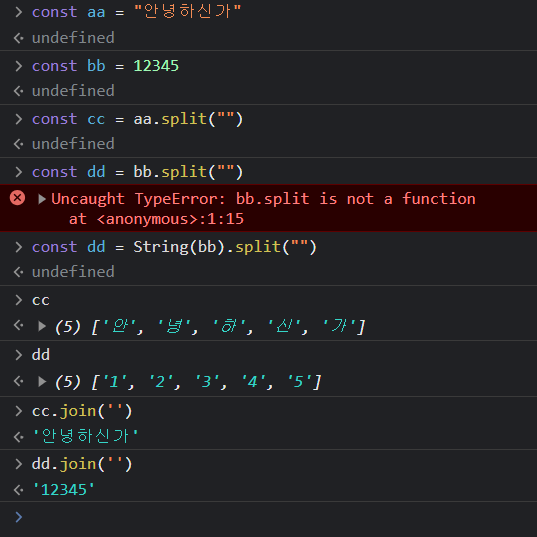Click the line const aa = "안녕하신가"

[136, 12]
